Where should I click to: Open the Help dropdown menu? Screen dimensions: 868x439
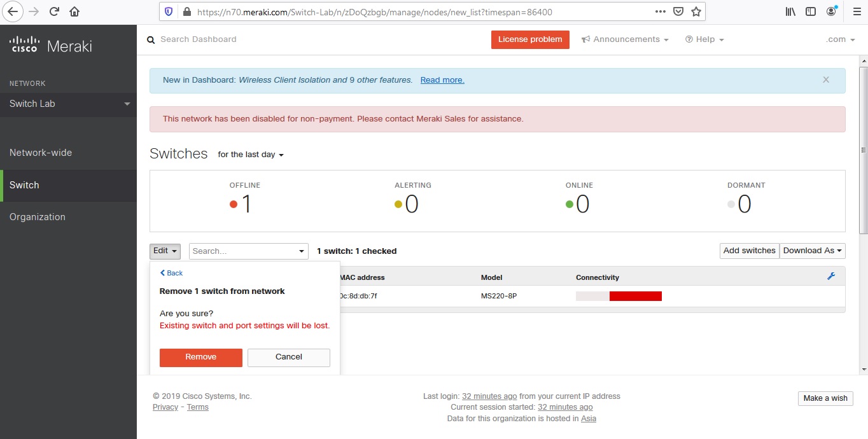coord(704,39)
